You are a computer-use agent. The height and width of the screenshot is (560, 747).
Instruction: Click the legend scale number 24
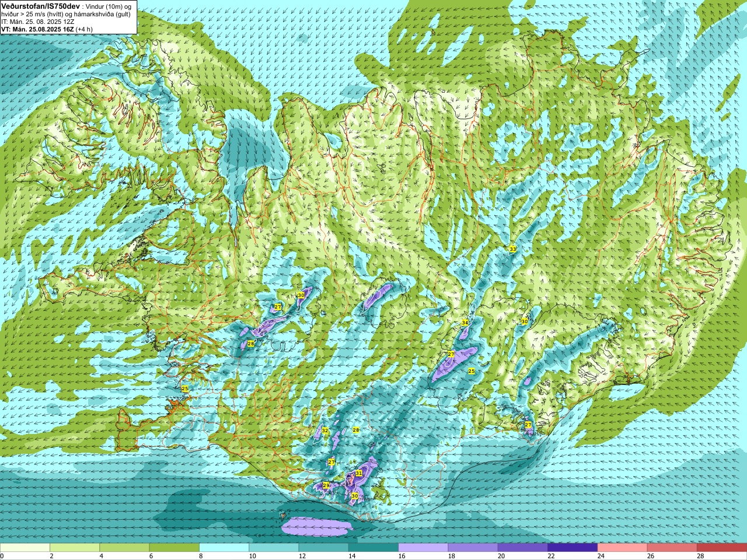click(x=601, y=556)
